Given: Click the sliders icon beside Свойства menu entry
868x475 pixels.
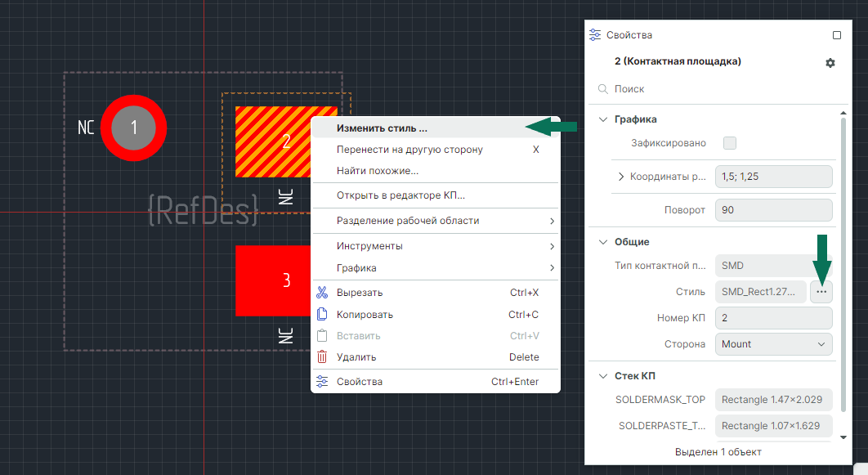Looking at the screenshot, I should (322, 382).
